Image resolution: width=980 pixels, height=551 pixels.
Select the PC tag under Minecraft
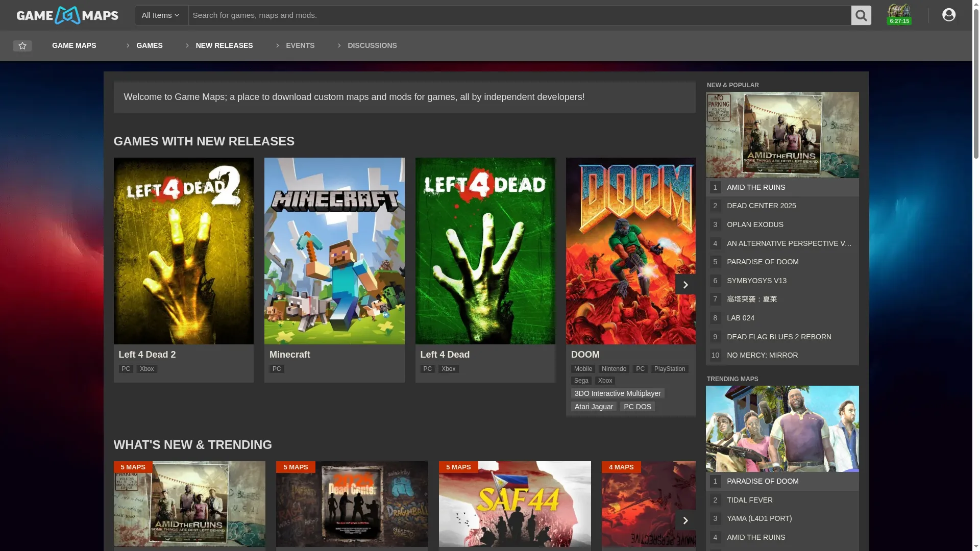click(x=277, y=369)
